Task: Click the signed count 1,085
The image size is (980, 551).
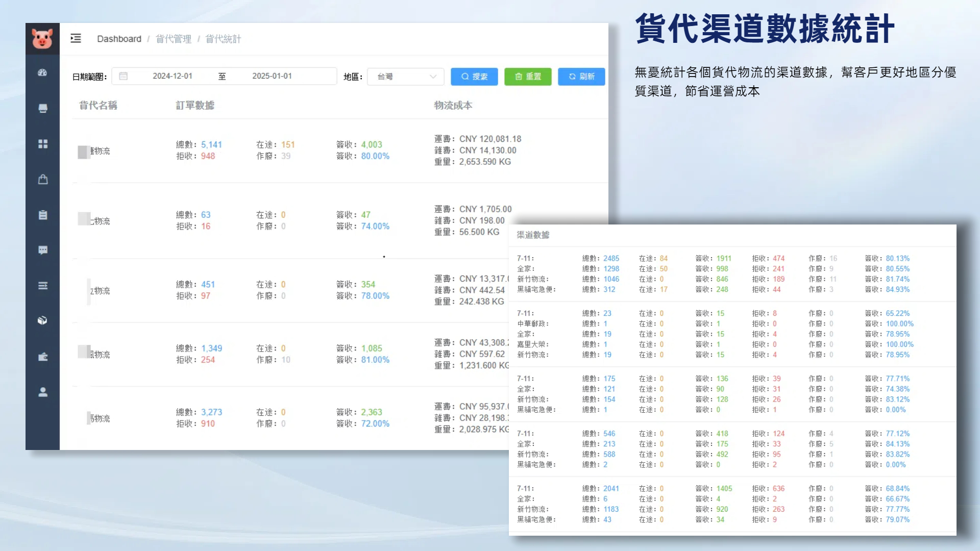Action: (372, 348)
